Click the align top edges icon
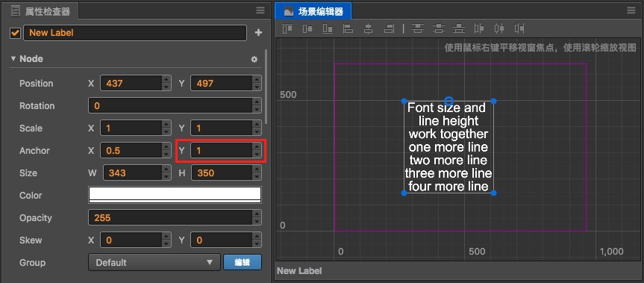Screen dimensions: 644x283 tap(287, 28)
